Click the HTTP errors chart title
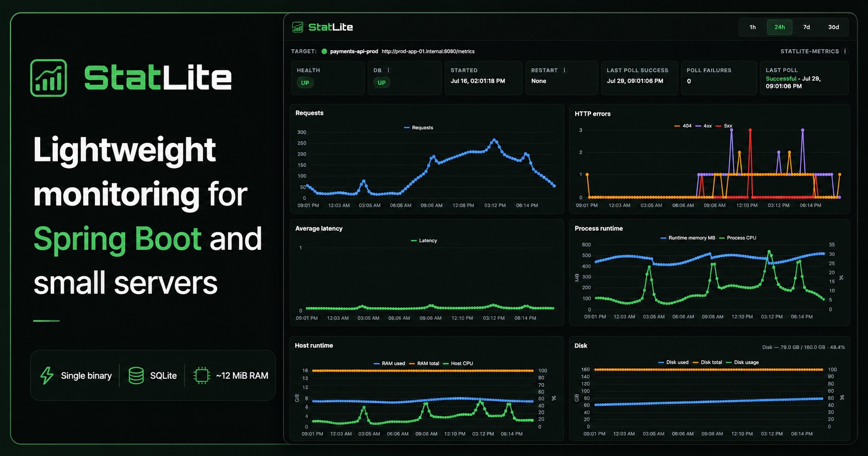The width and height of the screenshot is (868, 456). click(x=593, y=114)
